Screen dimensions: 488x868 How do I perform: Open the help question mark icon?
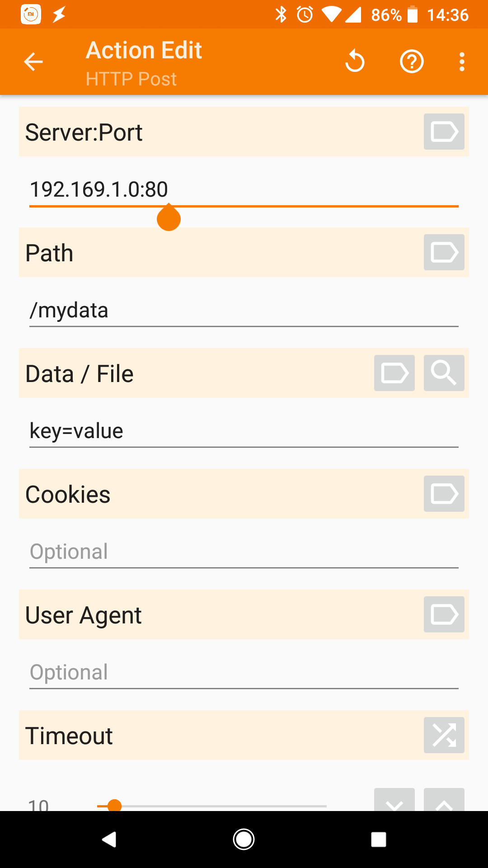point(411,61)
